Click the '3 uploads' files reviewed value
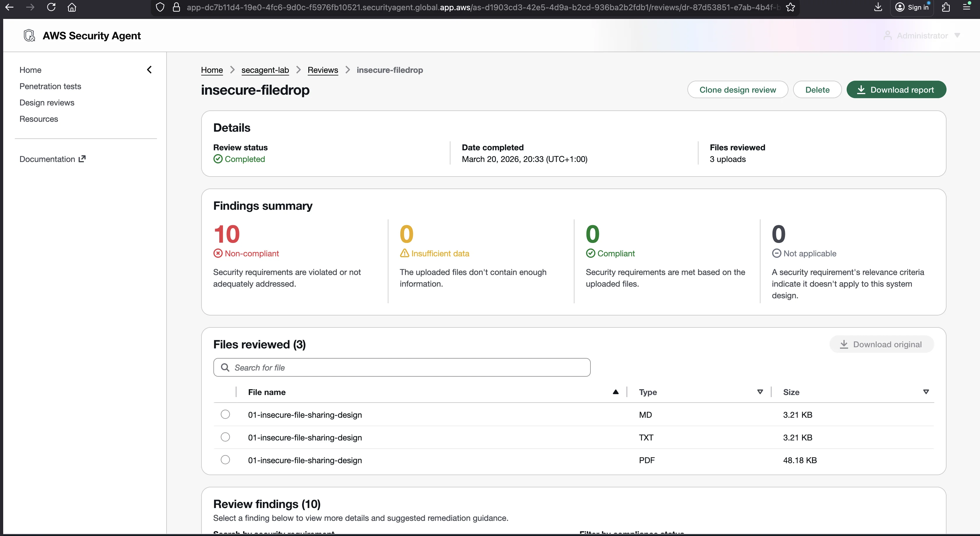This screenshot has width=980, height=536. 727,159
